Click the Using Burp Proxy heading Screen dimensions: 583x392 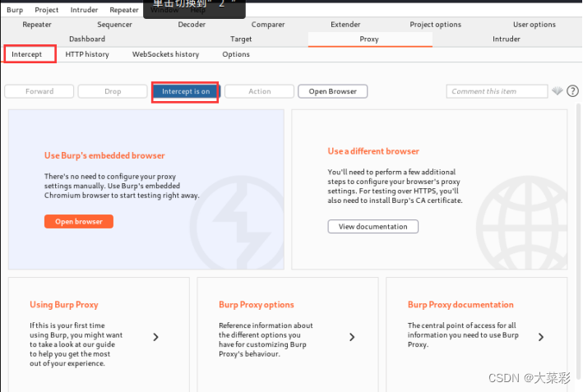click(x=64, y=305)
